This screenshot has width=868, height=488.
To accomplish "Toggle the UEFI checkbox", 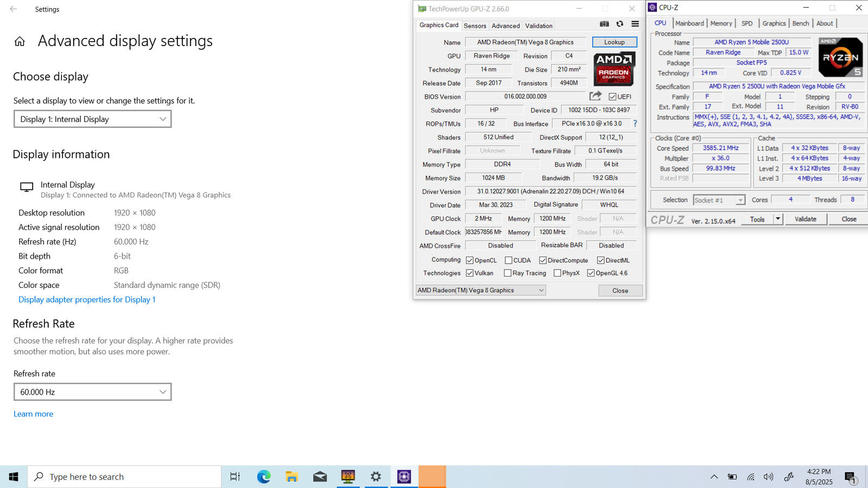I will click(x=612, y=97).
